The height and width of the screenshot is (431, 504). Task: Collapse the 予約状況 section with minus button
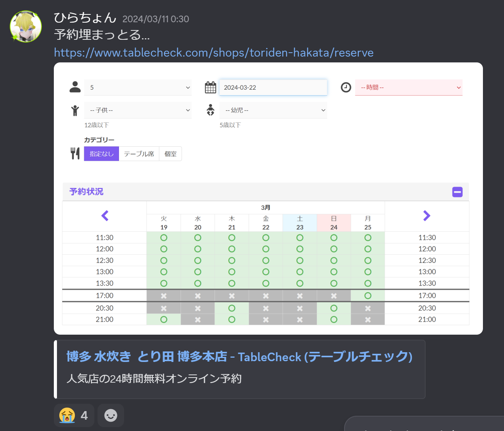tap(457, 192)
